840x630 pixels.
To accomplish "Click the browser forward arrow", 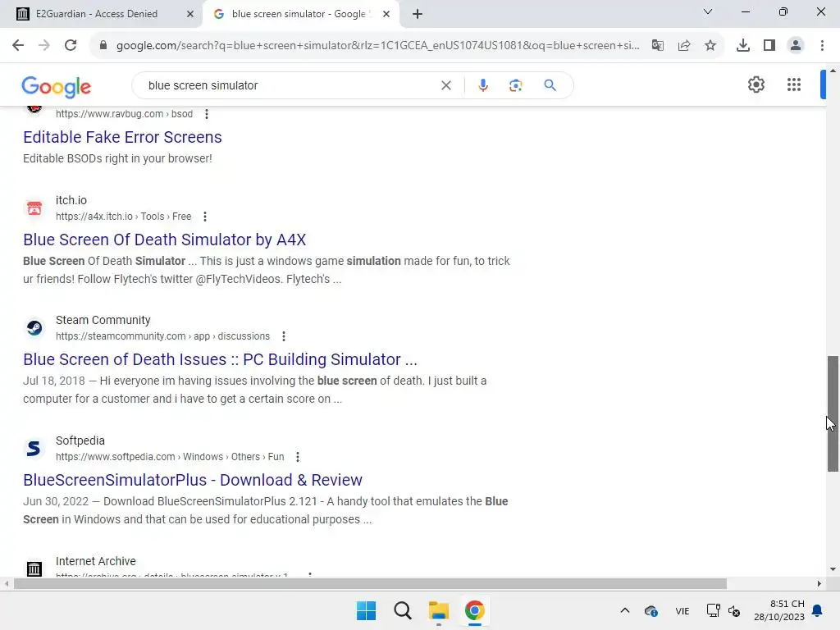I will tap(44, 46).
